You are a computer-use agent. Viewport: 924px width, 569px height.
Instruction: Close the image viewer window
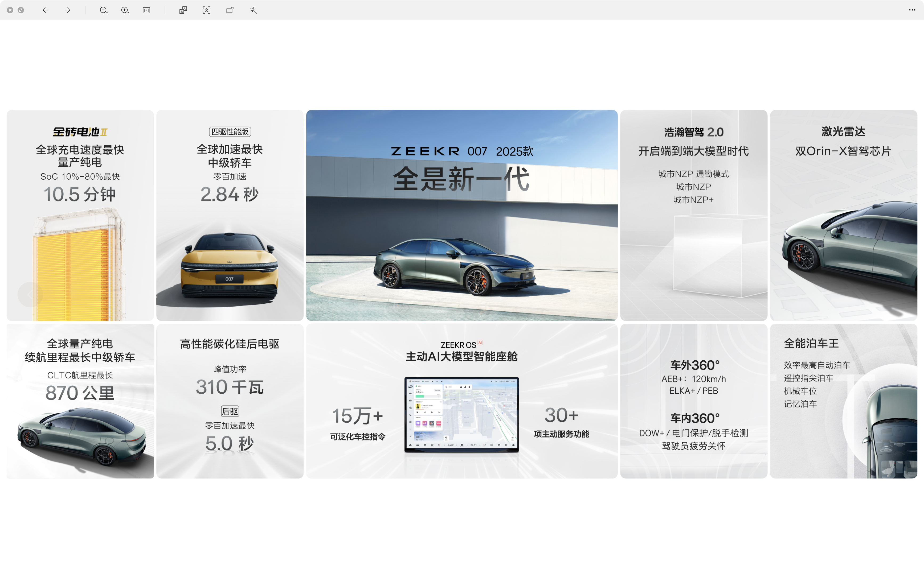10,10
